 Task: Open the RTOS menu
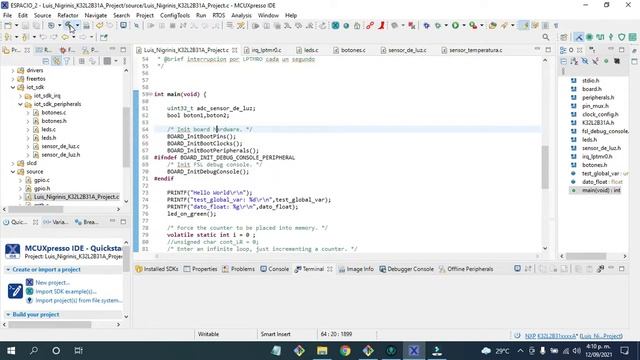(x=219, y=15)
